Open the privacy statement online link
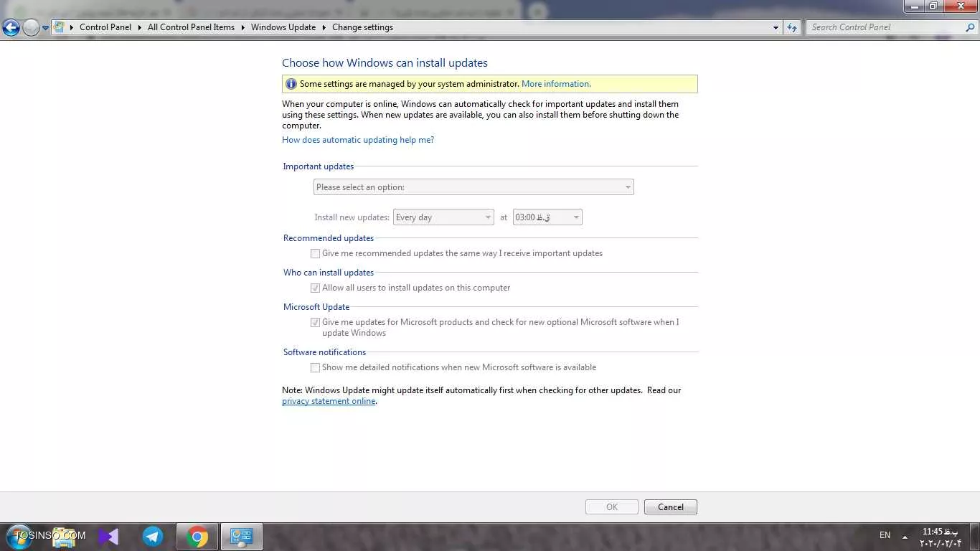This screenshot has height=551, width=980. pos(329,401)
